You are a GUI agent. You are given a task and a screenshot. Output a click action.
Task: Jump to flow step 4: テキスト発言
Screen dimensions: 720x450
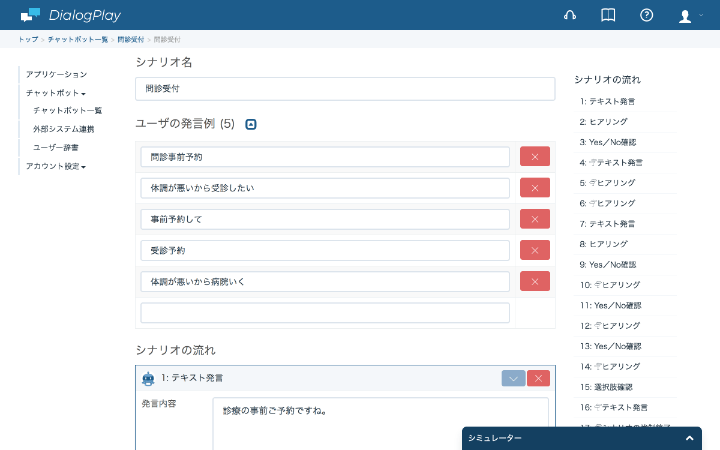click(x=611, y=163)
